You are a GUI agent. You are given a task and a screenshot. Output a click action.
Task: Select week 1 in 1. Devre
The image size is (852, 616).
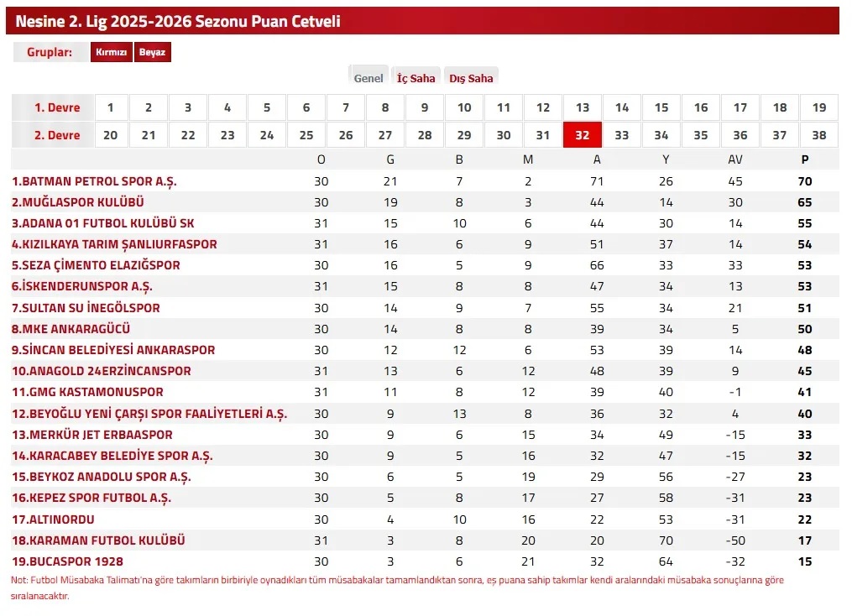click(110, 107)
